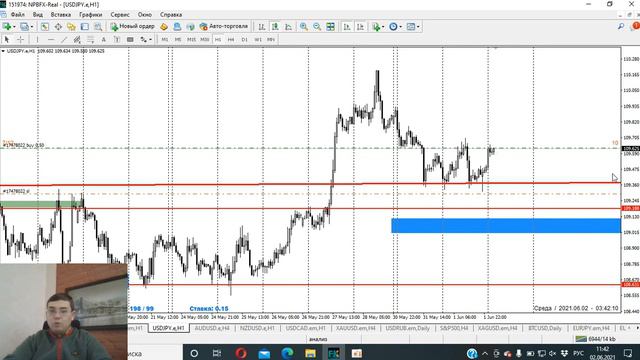
Task: Open the Mail app from taskbar
Action: [x=264, y=353]
